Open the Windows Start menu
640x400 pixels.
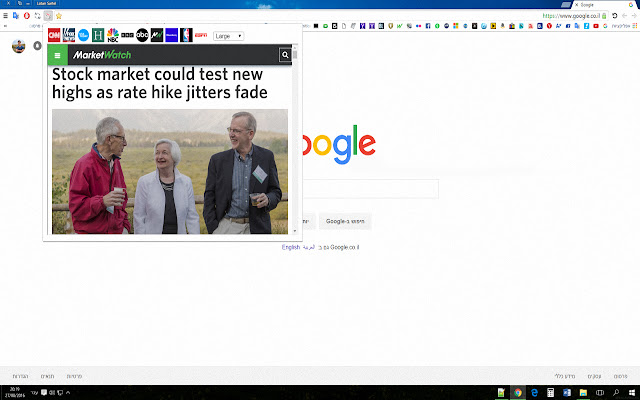632,393
